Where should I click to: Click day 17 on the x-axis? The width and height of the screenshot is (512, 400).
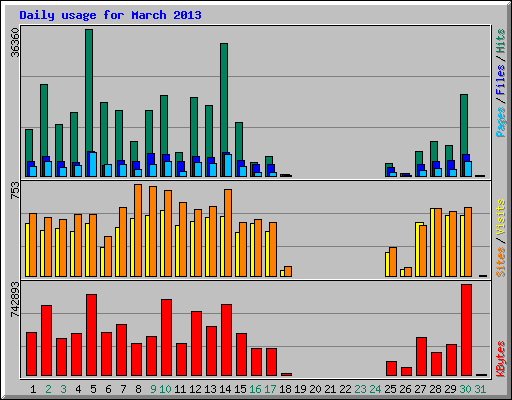coord(270,389)
